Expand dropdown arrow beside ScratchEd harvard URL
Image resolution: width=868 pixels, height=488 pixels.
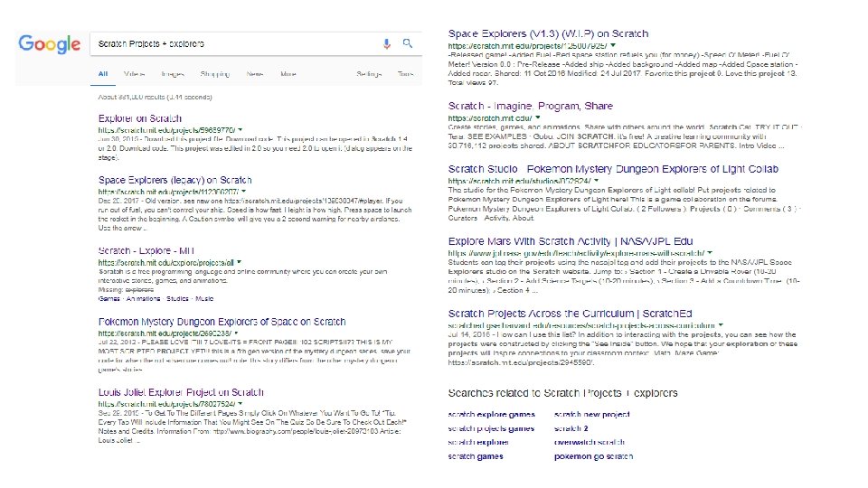721,325
